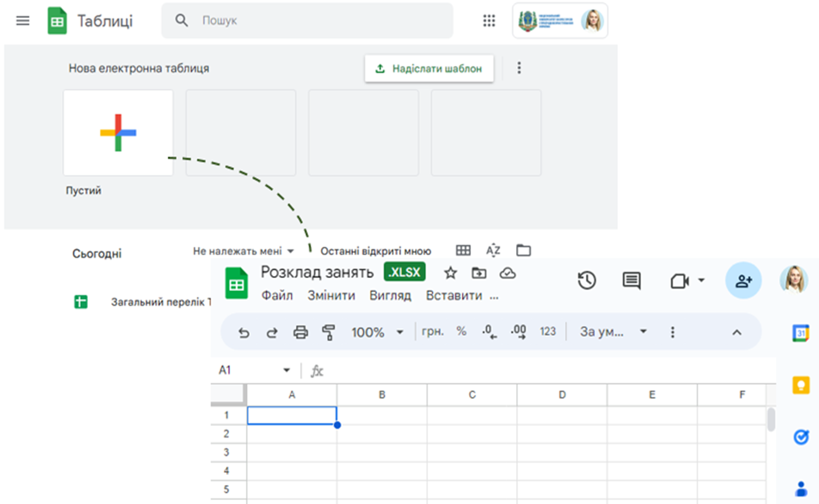Open the Файл menu
The height and width of the screenshot is (504, 819).
(277, 296)
